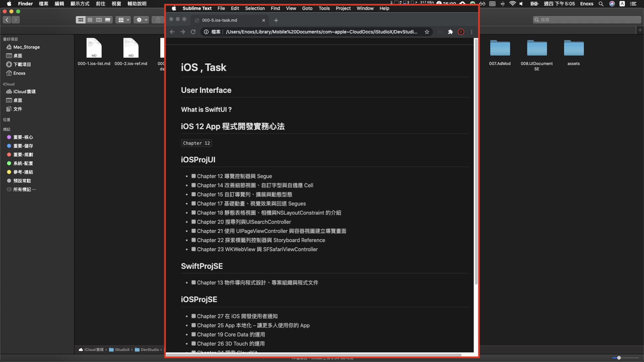Viewport: 644px width, 362px height.
Task: Show all tags via 所有標記…
Action: pyautogui.click(x=24, y=189)
